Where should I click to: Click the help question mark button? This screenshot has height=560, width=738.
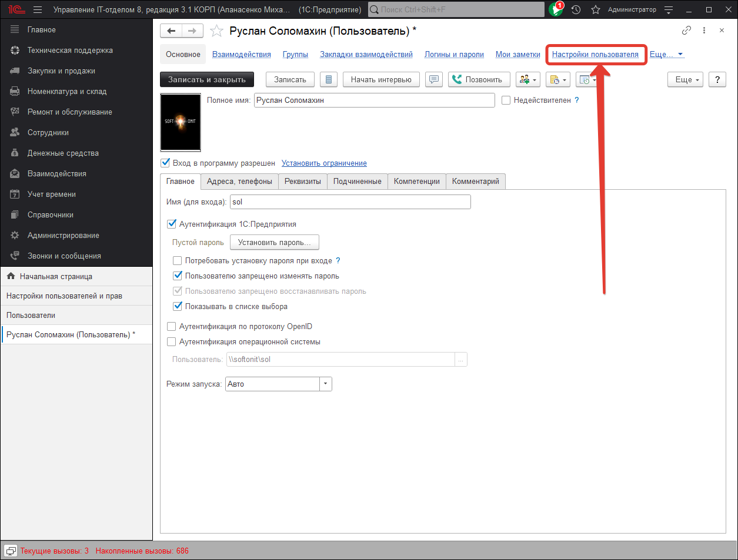(x=717, y=79)
